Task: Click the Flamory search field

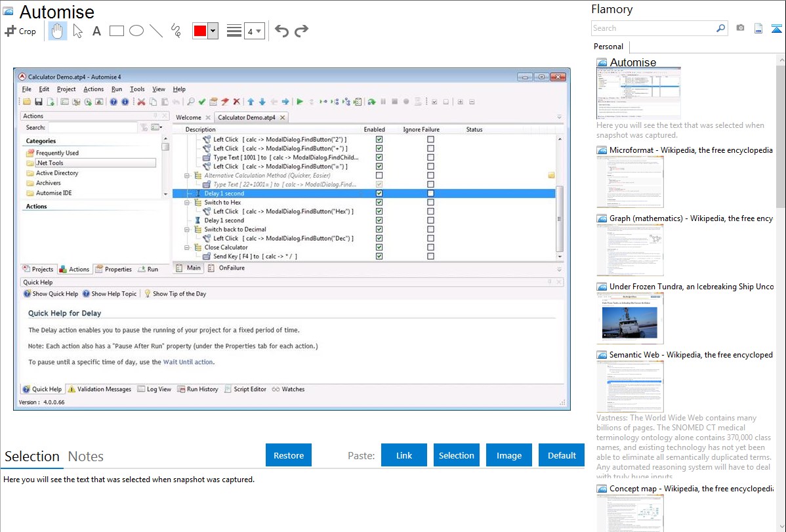Action: click(653, 28)
